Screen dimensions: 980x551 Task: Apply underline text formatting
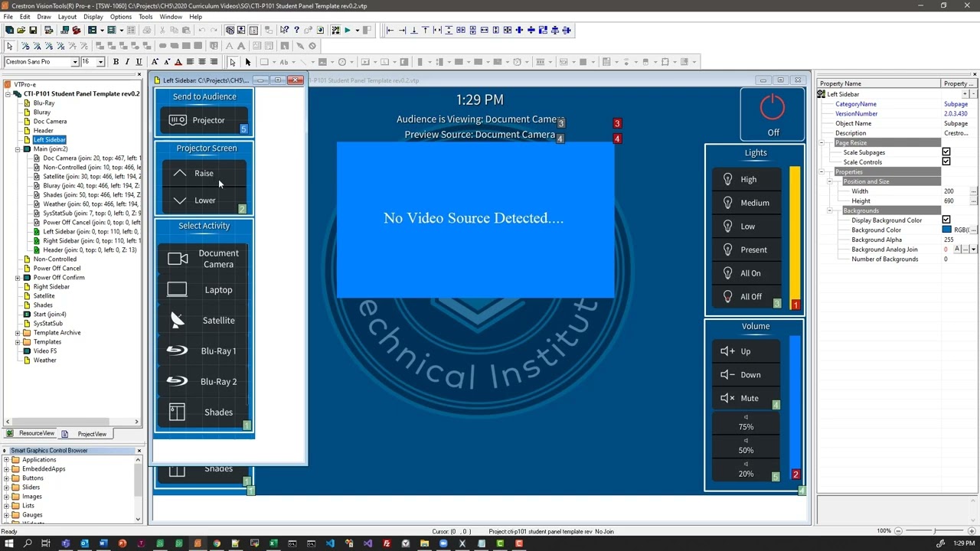coord(139,62)
